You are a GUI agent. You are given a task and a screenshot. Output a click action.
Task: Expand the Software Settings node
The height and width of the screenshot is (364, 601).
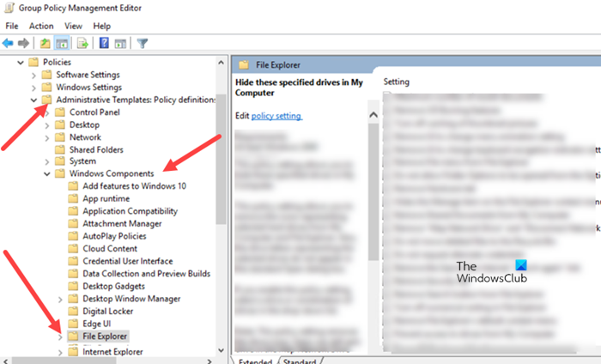pos(33,76)
